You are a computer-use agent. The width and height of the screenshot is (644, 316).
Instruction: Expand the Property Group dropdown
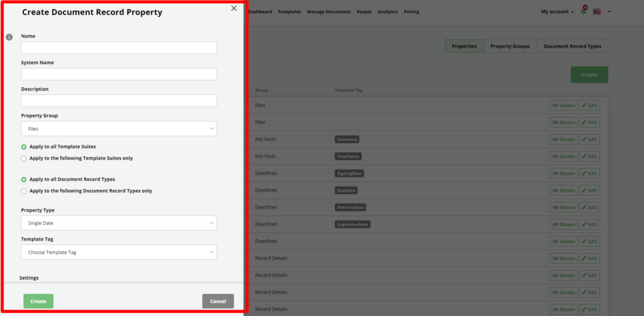119,129
